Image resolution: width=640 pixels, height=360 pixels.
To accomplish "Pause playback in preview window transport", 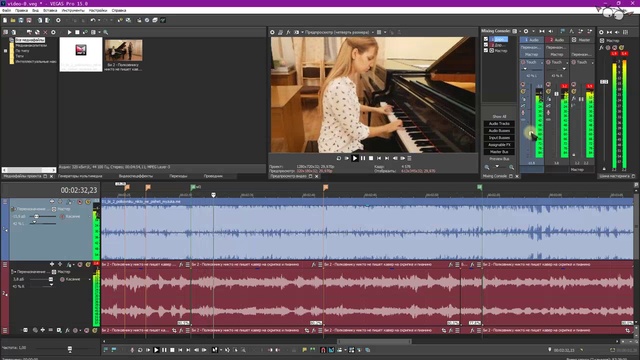I will coord(363,158).
